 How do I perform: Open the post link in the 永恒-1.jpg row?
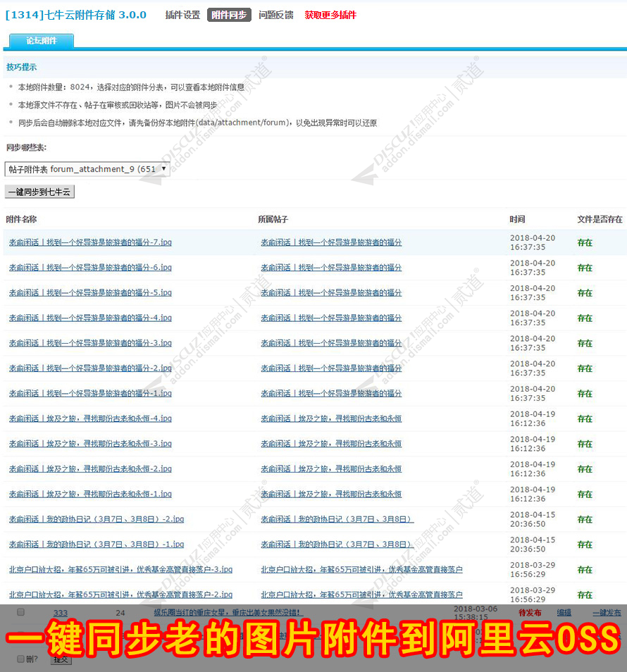pyautogui.click(x=331, y=494)
